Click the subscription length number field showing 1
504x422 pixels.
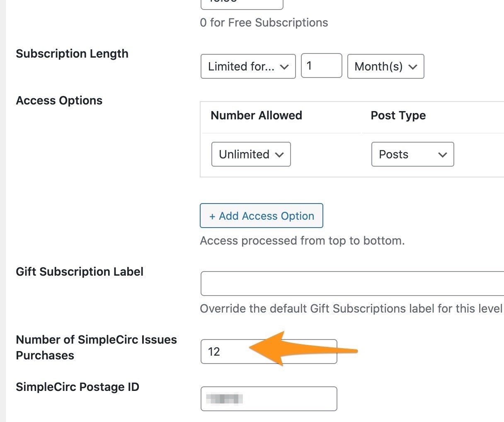(321, 66)
